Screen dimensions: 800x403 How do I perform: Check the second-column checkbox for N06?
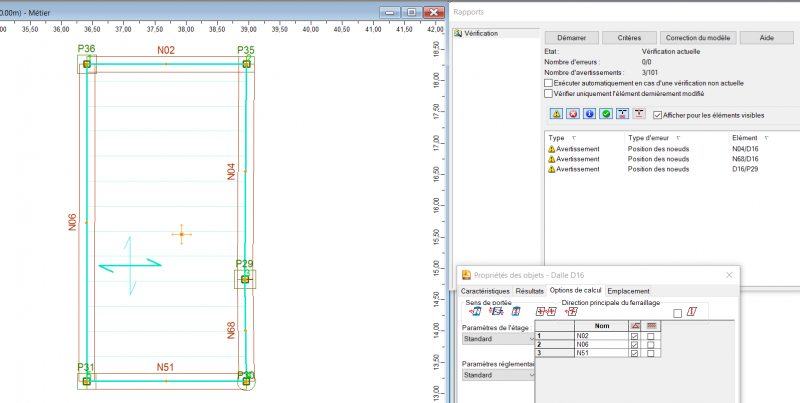point(651,345)
